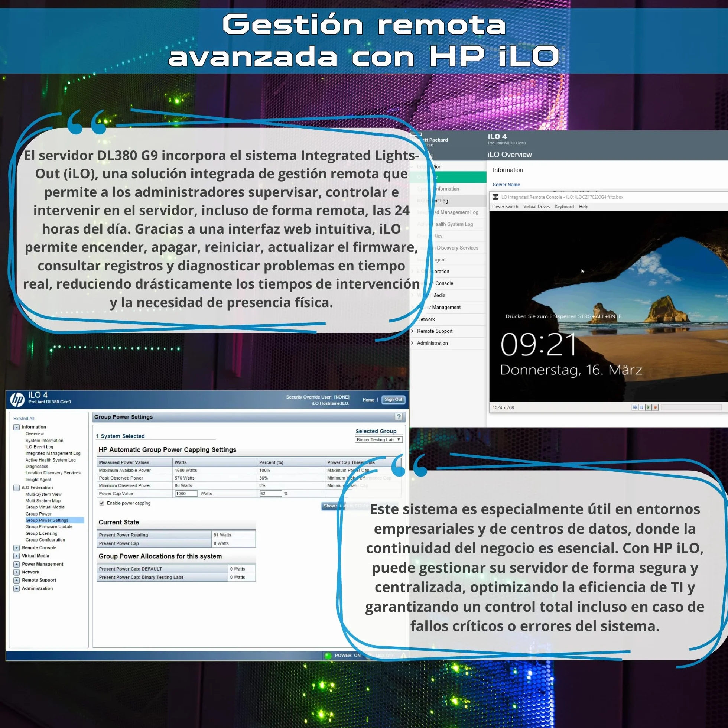Click the 576 Watts Peak Observed Power value

[185, 478]
